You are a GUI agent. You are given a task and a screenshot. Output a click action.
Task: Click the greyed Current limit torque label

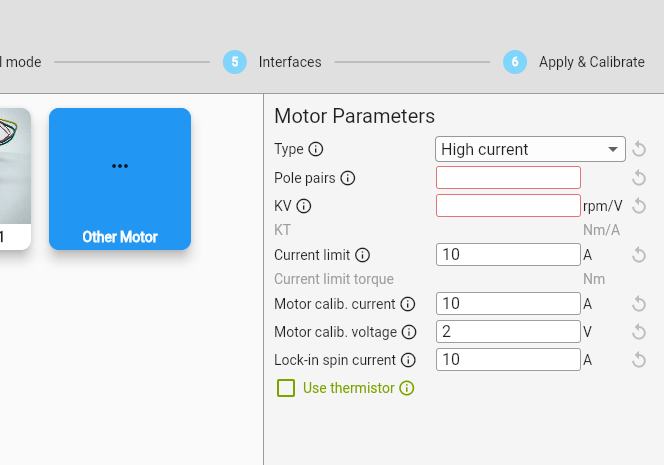[x=334, y=279]
